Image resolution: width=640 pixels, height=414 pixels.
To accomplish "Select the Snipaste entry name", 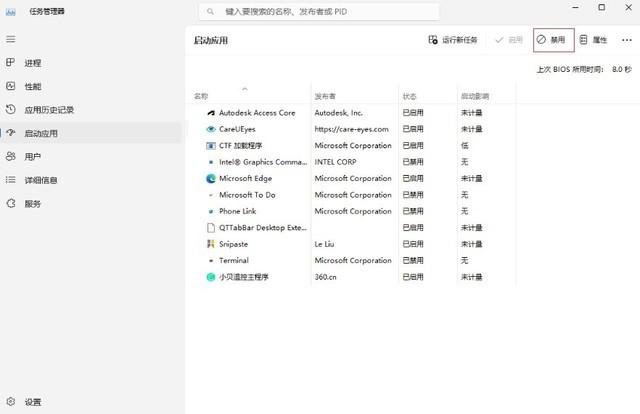I will coord(233,244).
